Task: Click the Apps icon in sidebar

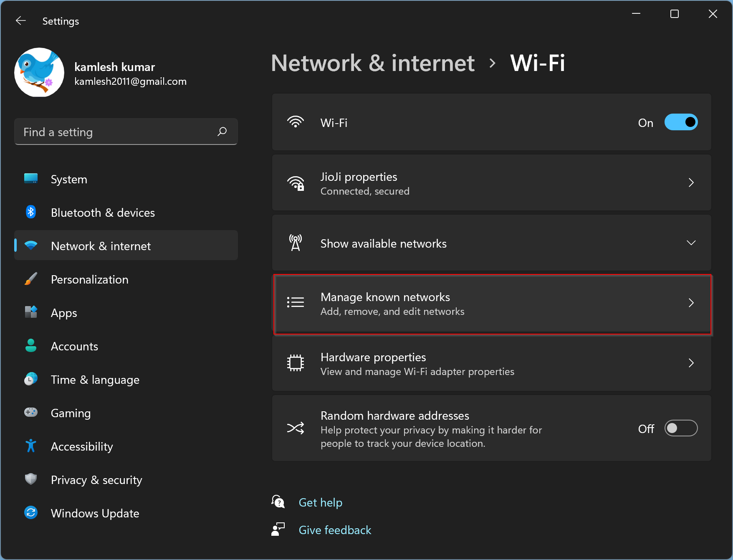Action: click(x=31, y=312)
